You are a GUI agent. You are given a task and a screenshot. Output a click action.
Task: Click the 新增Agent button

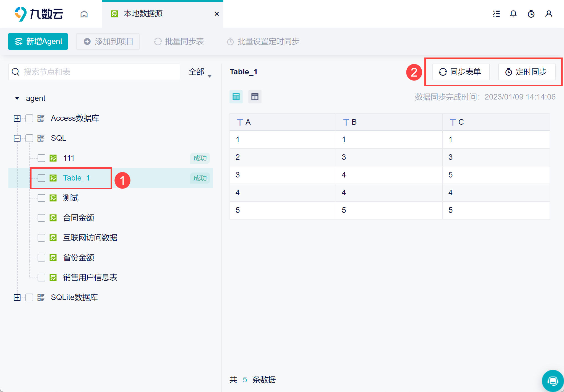coord(38,41)
